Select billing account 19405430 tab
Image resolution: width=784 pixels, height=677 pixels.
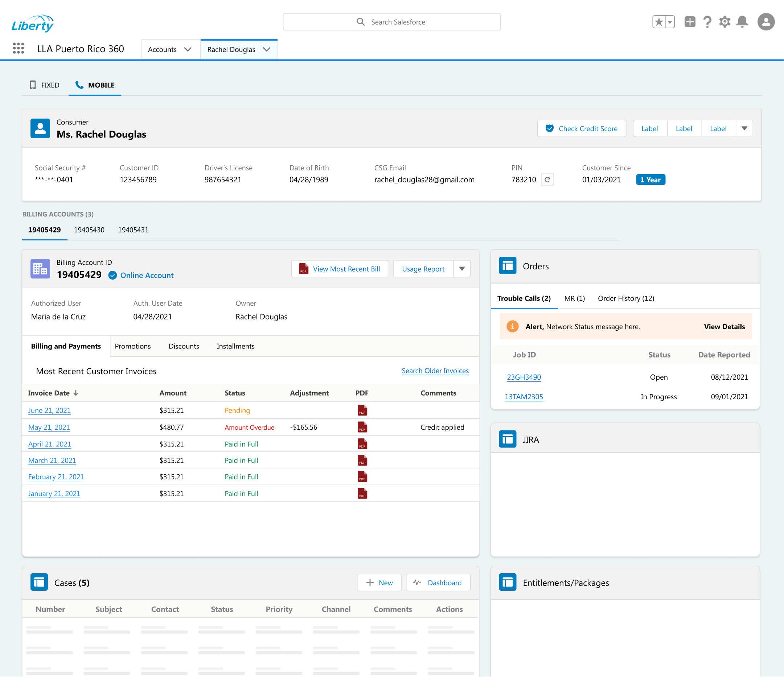89,230
